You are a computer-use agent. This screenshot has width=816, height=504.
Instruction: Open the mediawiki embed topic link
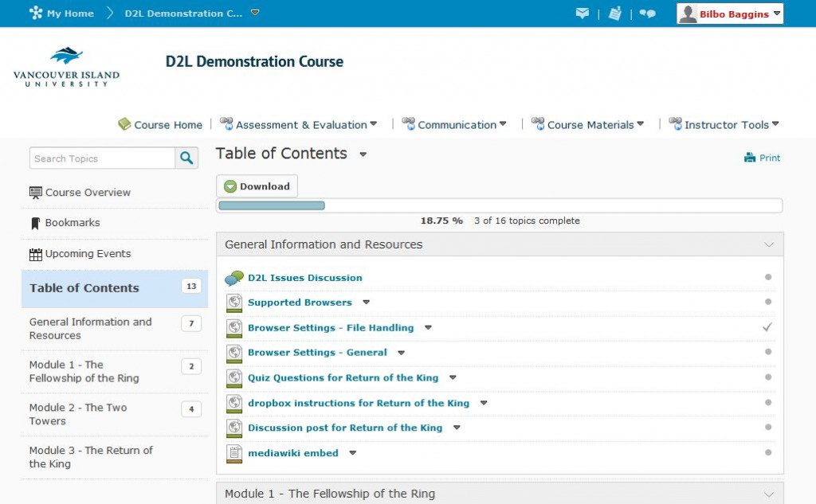(x=293, y=453)
